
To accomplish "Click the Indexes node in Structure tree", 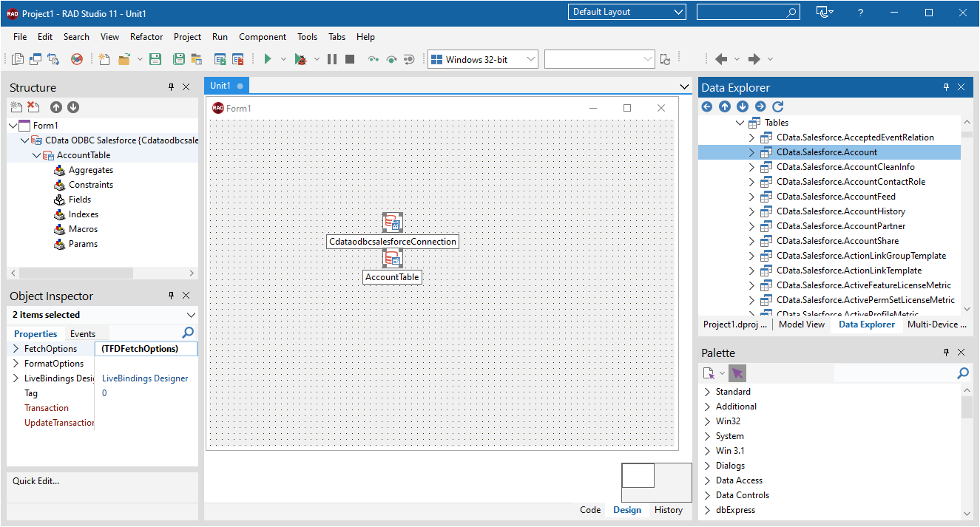I will 84,214.
